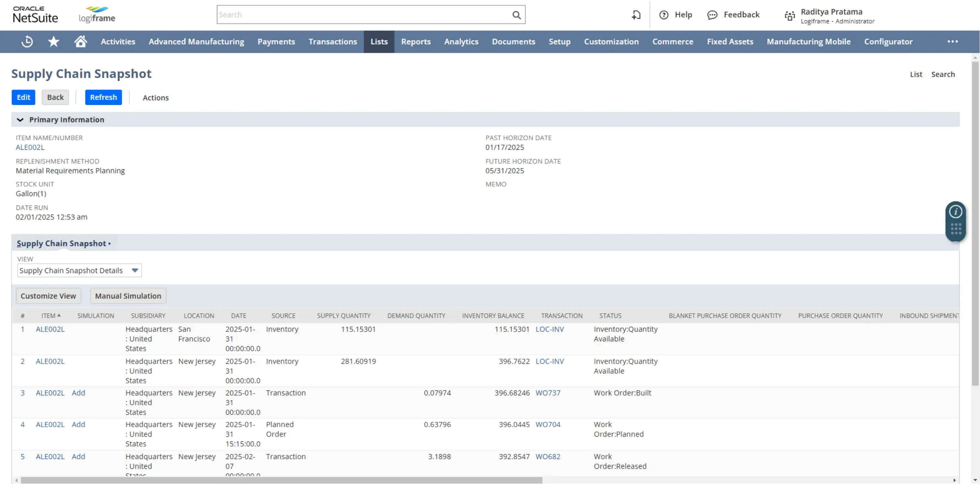The height and width of the screenshot is (484, 980).
Task: Open the shortcuts star icon
Action: click(53, 42)
